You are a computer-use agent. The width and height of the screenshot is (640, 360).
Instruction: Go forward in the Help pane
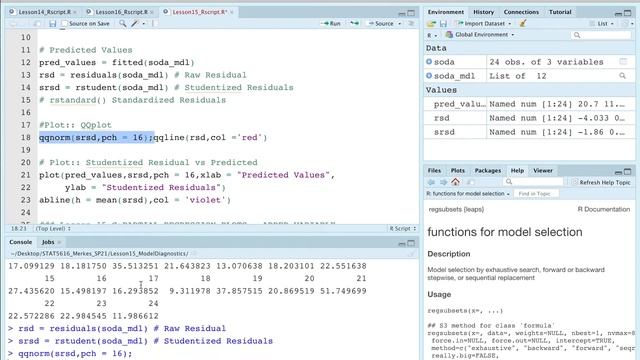(443, 182)
